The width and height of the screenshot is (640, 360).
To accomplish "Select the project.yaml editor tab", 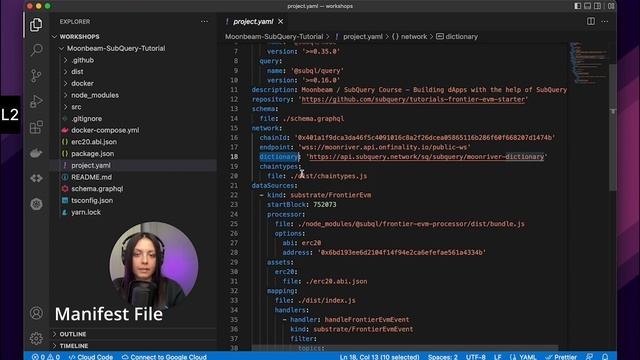I will 253,22.
